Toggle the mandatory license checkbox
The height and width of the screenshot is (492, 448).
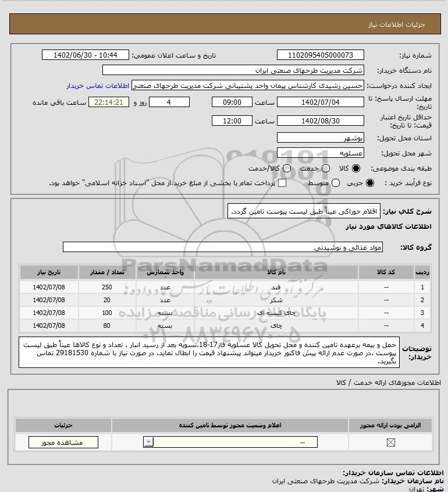pos(390,443)
